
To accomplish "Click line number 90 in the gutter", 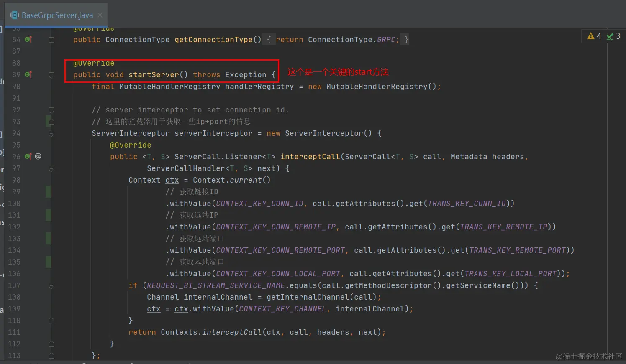I will pyautogui.click(x=16, y=87).
